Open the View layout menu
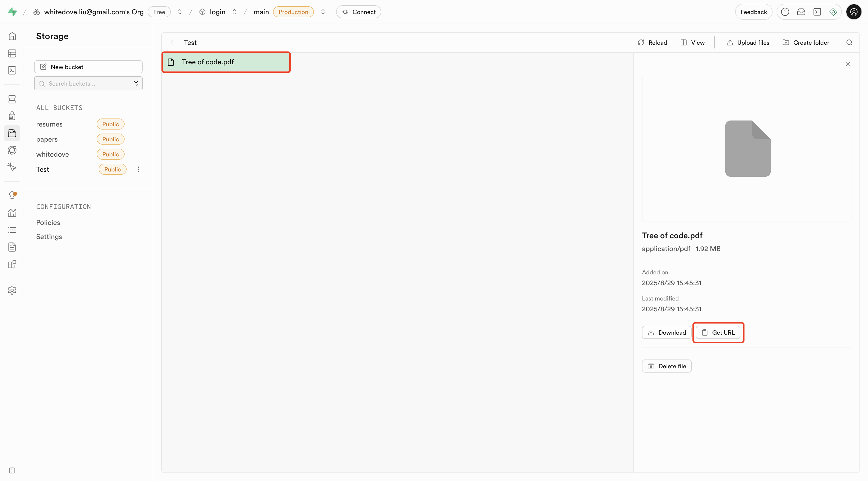 click(x=692, y=42)
